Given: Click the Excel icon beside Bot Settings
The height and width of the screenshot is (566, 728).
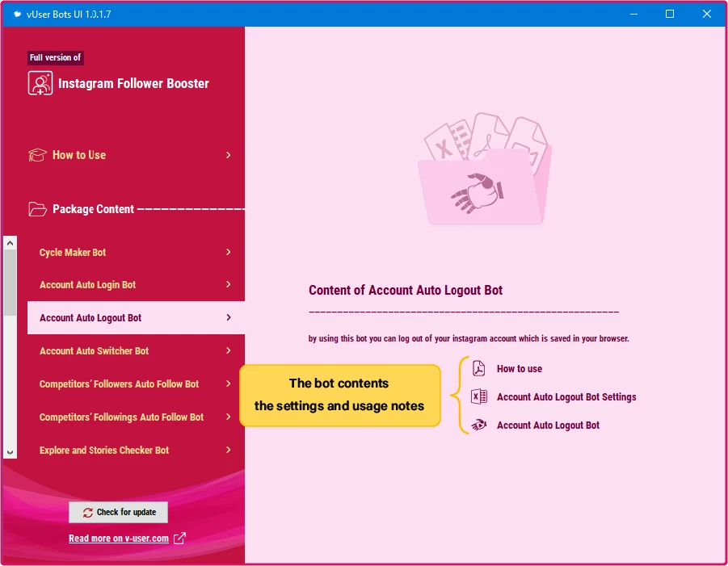Looking at the screenshot, I should click(478, 396).
